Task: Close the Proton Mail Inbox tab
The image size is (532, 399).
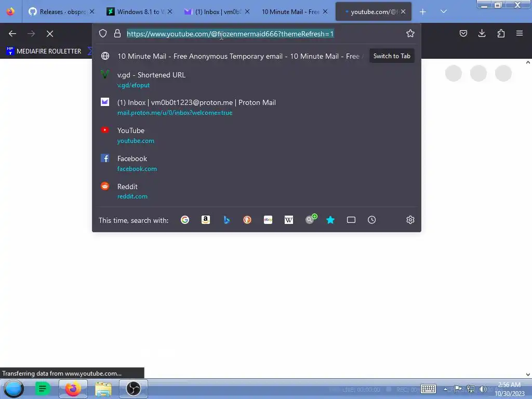Action: pos(247,11)
